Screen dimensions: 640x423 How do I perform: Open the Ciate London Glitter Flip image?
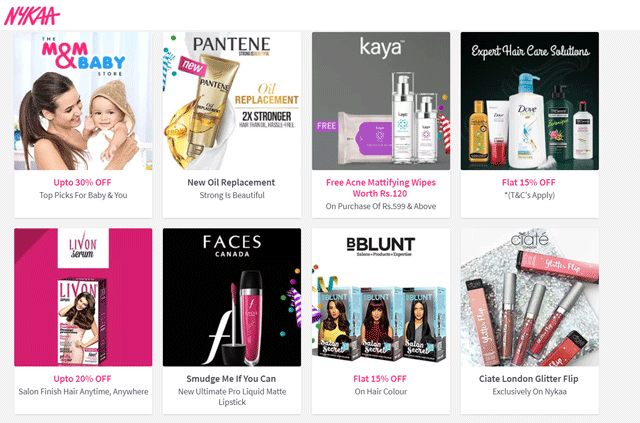click(530, 297)
